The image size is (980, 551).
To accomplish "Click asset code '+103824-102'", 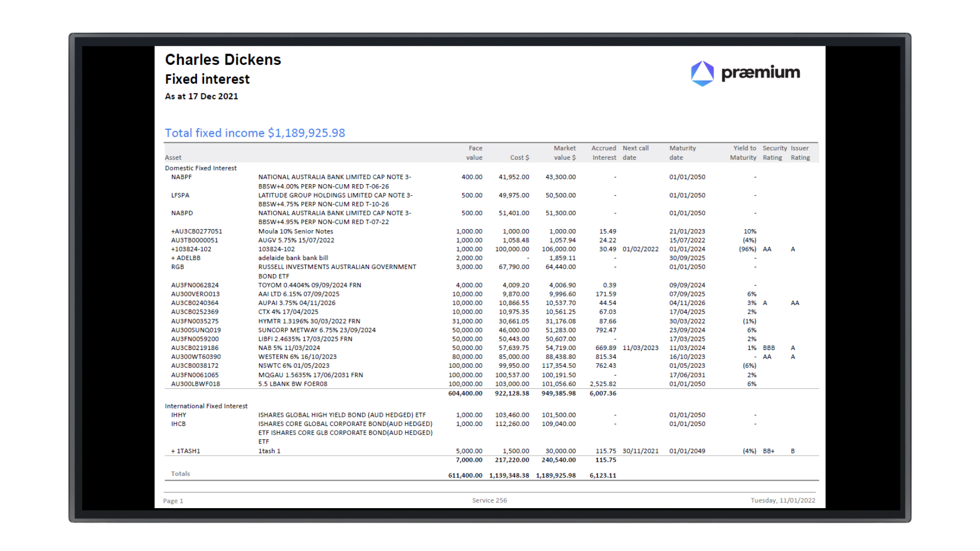I will click(x=191, y=249).
